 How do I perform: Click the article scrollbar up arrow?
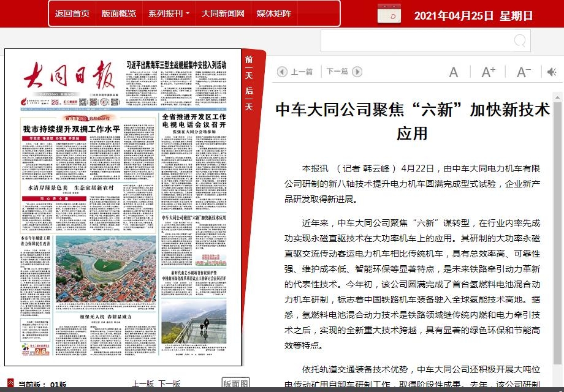pos(558,97)
